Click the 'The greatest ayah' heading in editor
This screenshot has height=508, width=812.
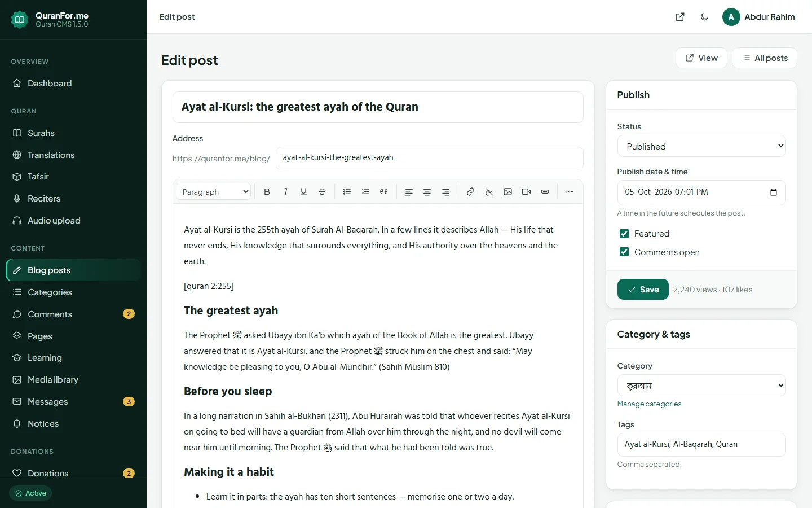[x=231, y=311]
